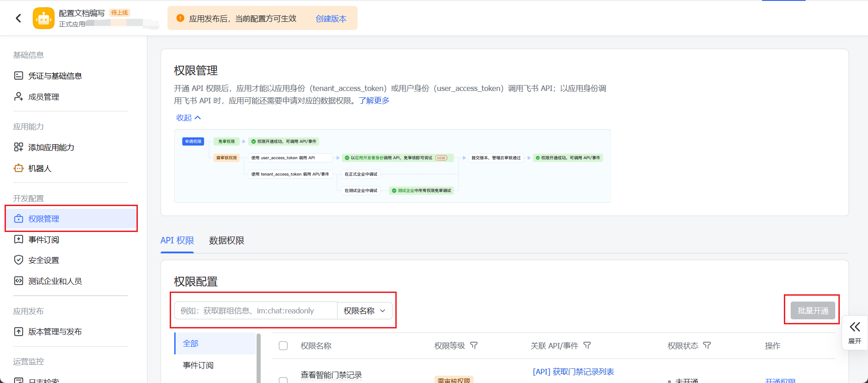Open 权限管理 in sidebar
The height and width of the screenshot is (383, 868).
click(x=71, y=219)
